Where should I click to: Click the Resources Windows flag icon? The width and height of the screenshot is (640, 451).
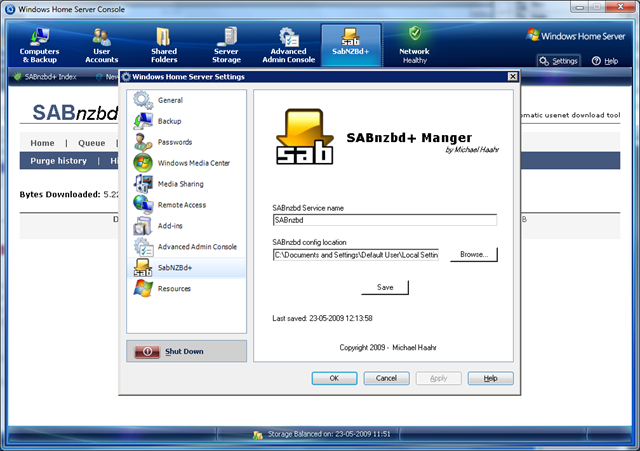(143, 289)
